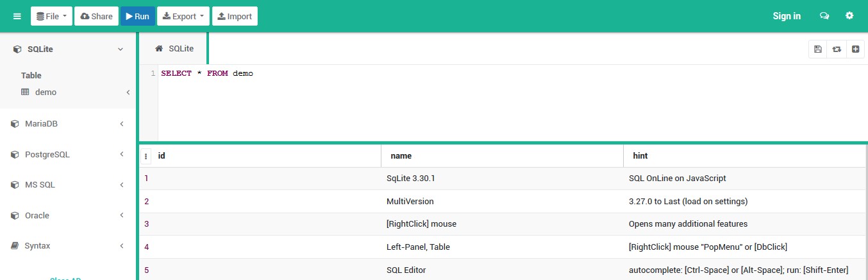
Task: Expand the MariaDB section
Action: (x=122, y=123)
